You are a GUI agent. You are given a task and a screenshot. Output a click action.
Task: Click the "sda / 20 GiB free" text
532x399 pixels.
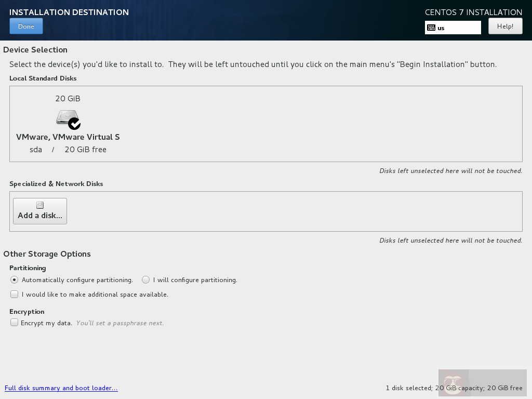click(68, 149)
